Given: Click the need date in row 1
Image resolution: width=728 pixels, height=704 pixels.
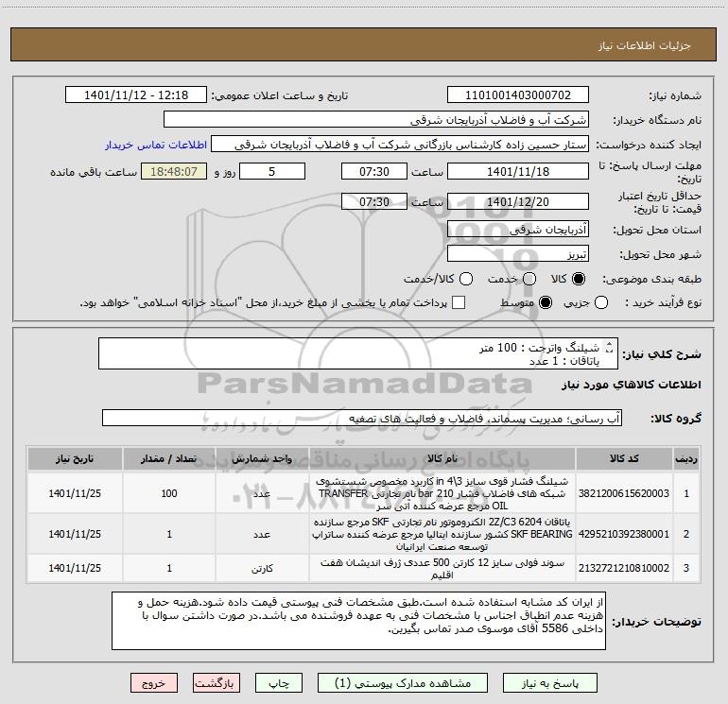Looking at the screenshot, I should 75,493.
